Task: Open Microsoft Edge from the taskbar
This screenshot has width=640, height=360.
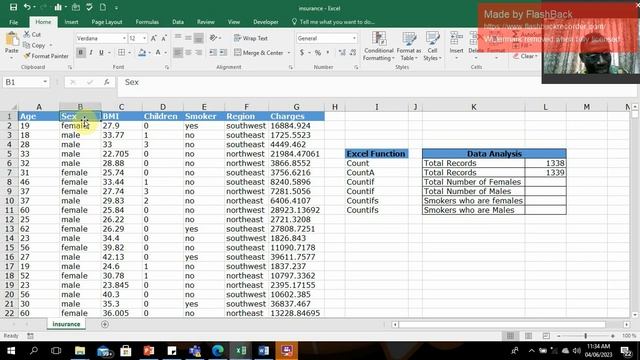Action: 218,350
